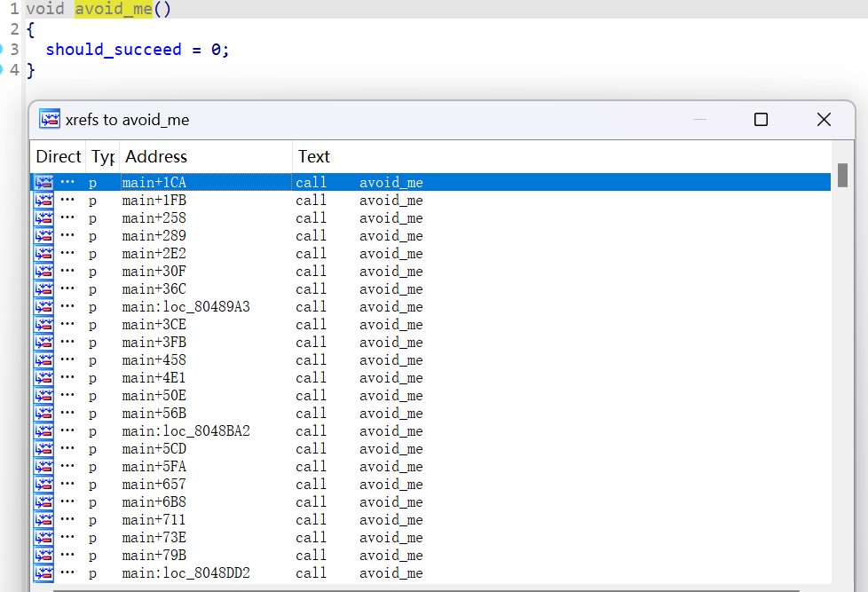Viewport: 868px width, 592px height.
Task: Select the main:loc_8048BA2 address cell
Action: 206,430
